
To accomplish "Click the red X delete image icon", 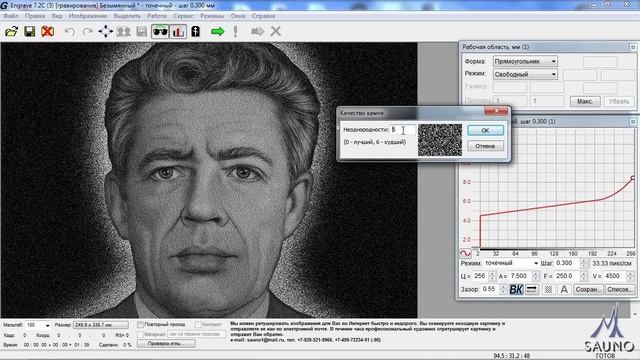I will pyautogui.click(x=47, y=31).
